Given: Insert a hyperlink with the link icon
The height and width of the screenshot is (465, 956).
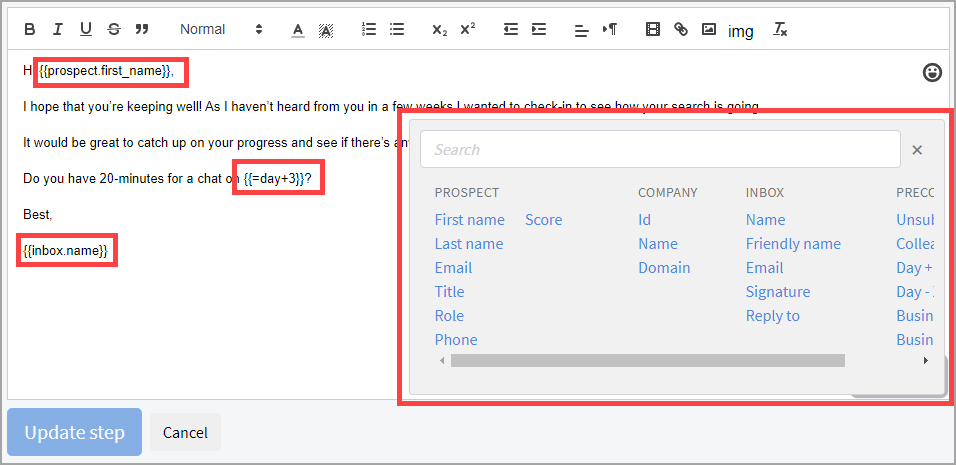Looking at the screenshot, I should (681, 29).
